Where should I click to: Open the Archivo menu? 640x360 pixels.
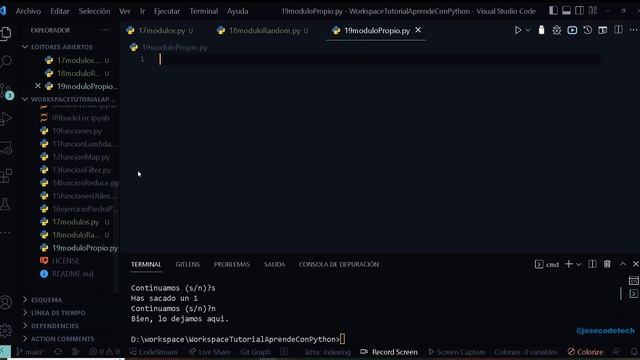(x=28, y=11)
